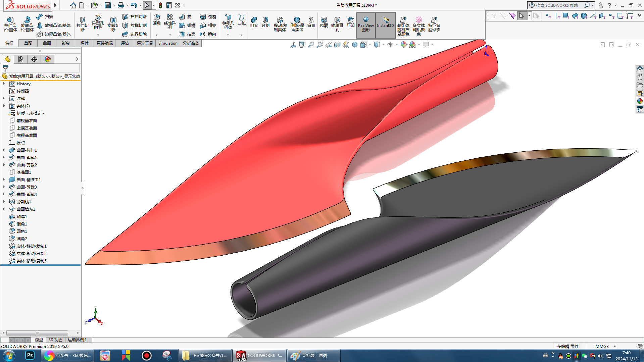The image size is (644, 362).
Task: Open the 评估 evaluate tab
Action: [x=125, y=43]
